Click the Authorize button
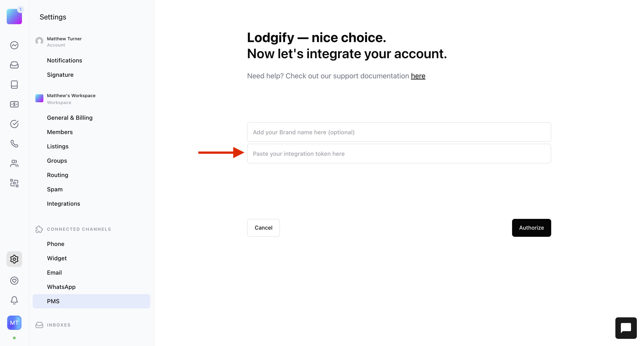Image resolution: width=644 pixels, height=346 pixels. tap(531, 228)
